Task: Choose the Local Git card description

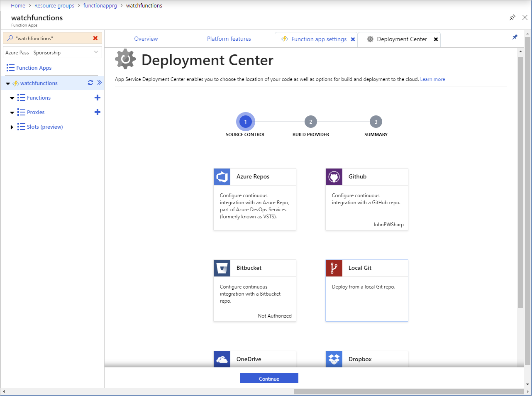Action: point(364,287)
